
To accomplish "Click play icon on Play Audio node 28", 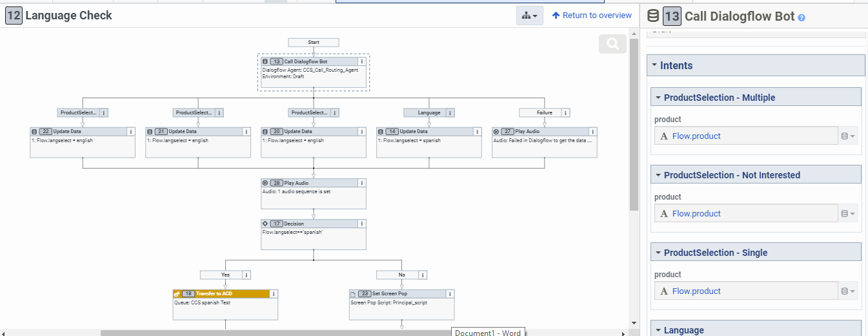I will coord(265,183).
